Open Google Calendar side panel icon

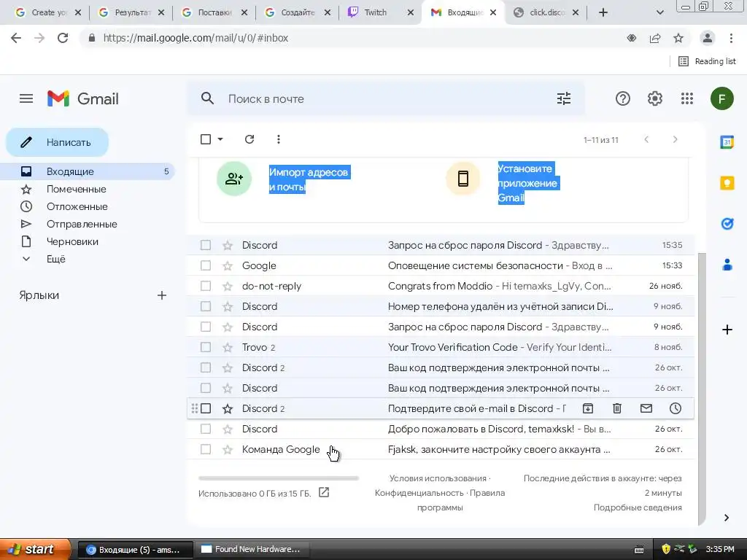pos(727,142)
